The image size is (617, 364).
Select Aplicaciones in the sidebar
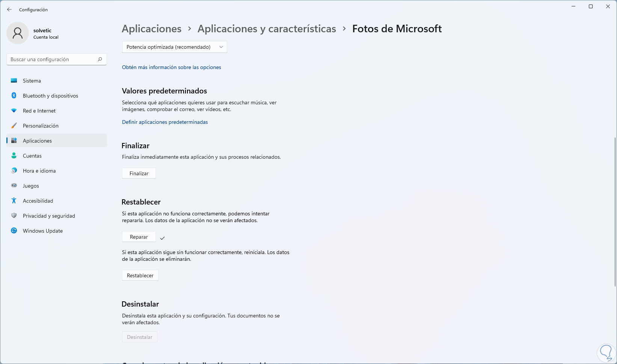[57, 141]
